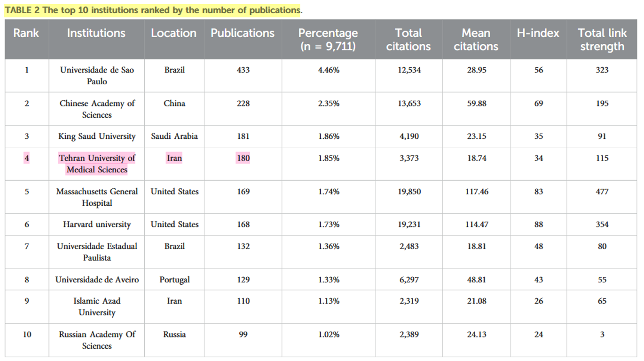Click the Location column header
The height and width of the screenshot is (361, 644).
pos(173,33)
